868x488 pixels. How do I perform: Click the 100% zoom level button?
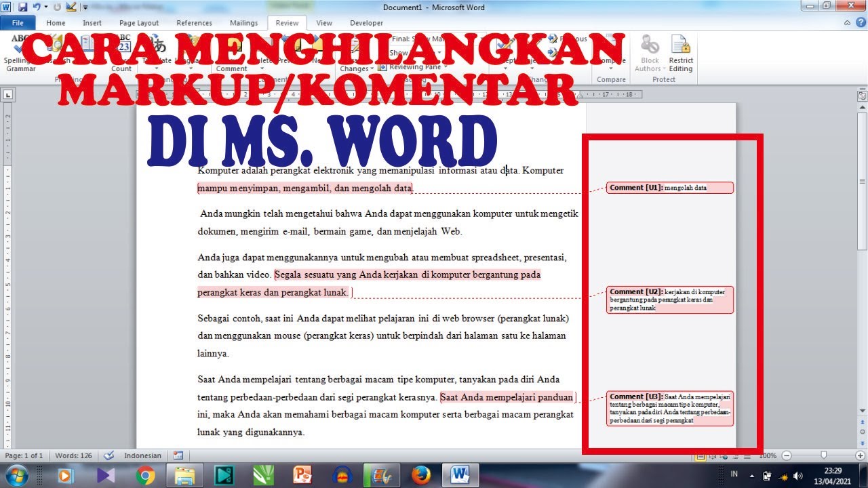click(x=768, y=456)
